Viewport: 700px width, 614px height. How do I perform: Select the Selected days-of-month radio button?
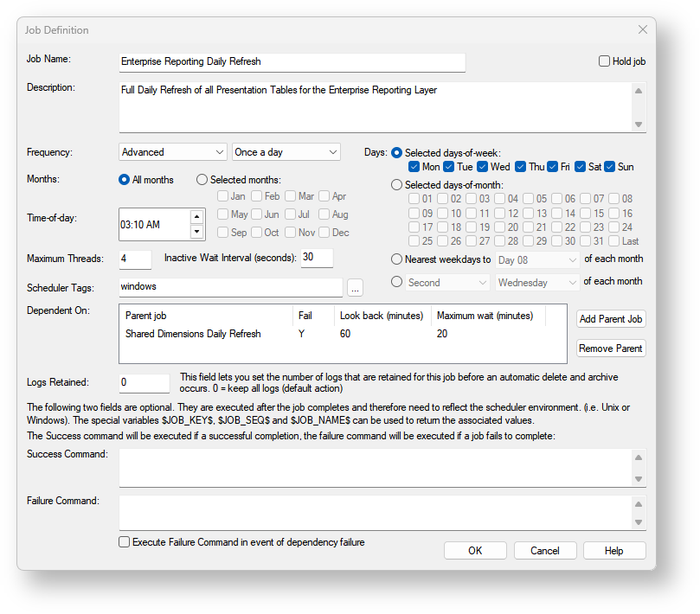(396, 185)
